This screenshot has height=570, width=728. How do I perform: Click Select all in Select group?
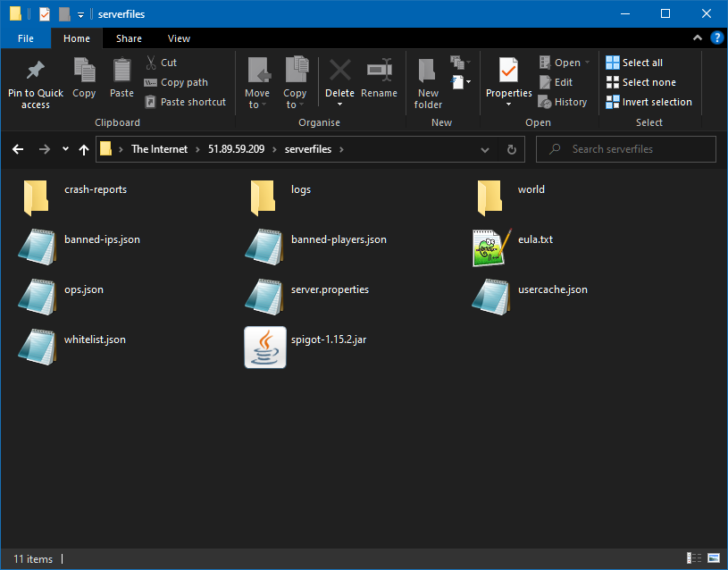(x=634, y=63)
